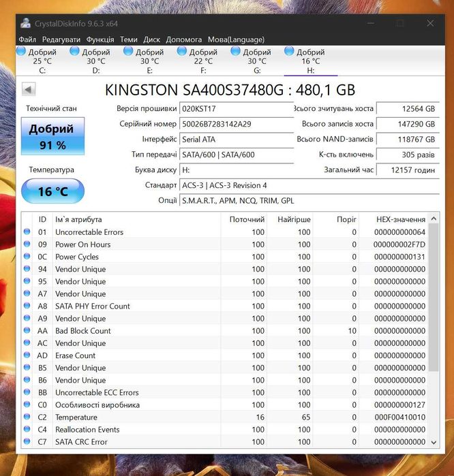Click status dot of Reallocation Events row
Viewport: 454px width, 476px height.
click(27, 429)
